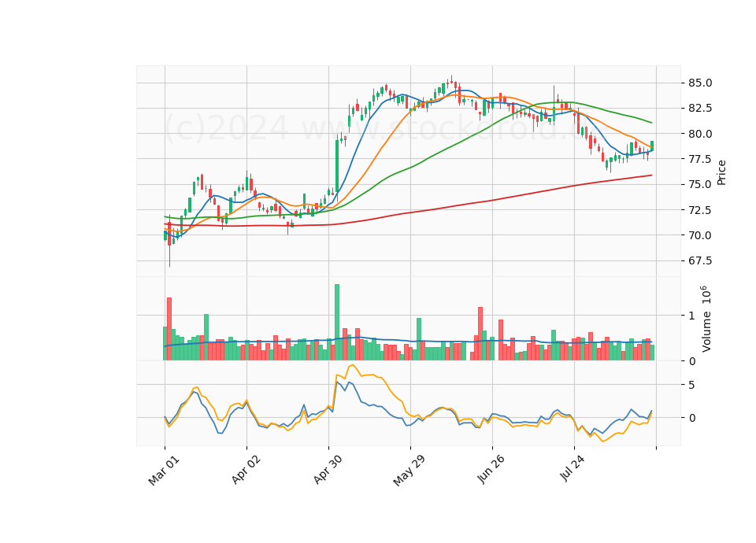Click the 82.5 price axis label

click(700, 108)
